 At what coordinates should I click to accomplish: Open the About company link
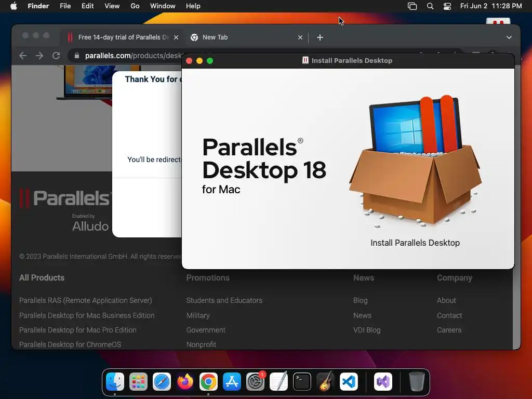[x=446, y=300]
